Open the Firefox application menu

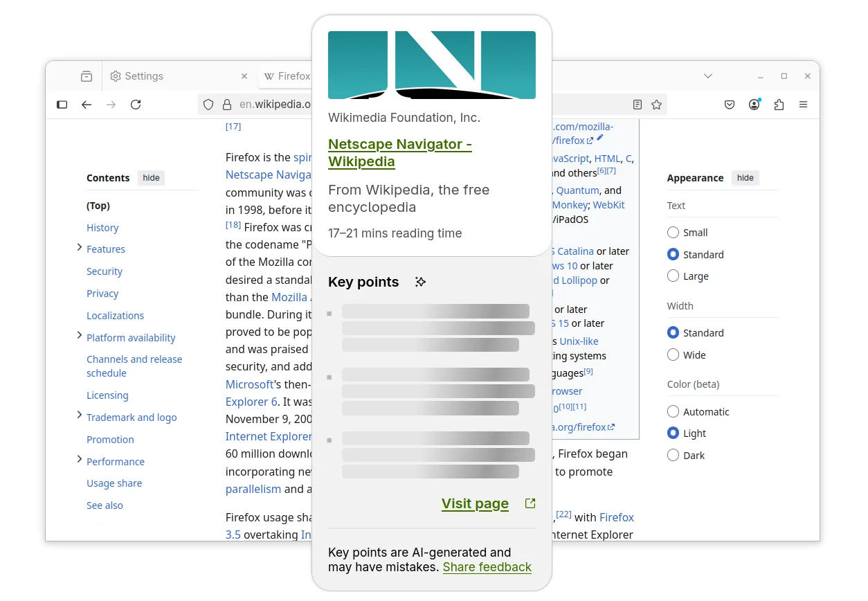pyautogui.click(x=804, y=105)
